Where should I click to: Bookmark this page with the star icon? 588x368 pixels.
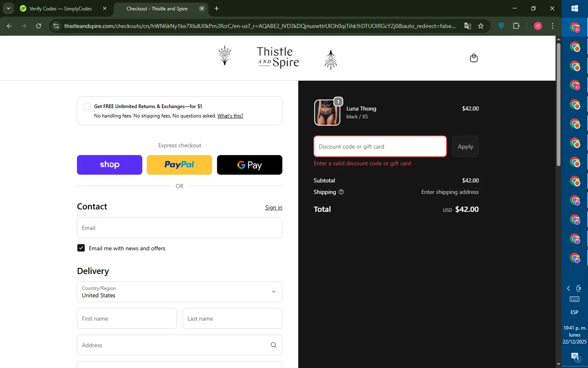click(481, 26)
